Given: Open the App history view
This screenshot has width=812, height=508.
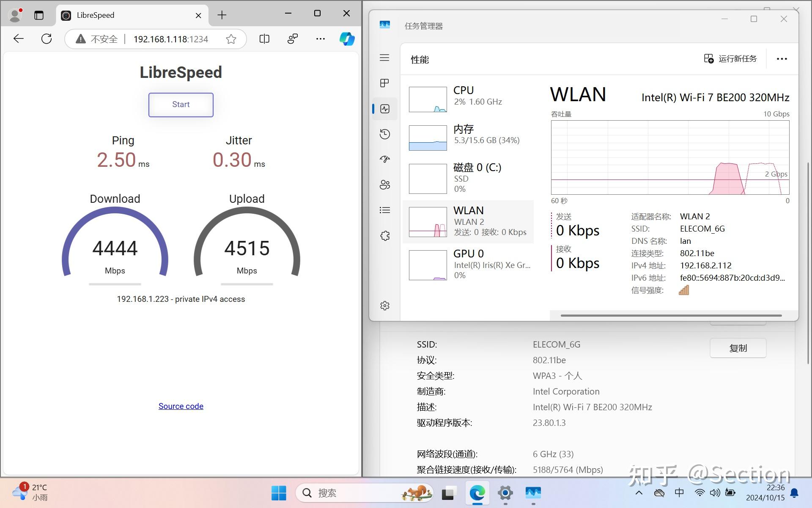Looking at the screenshot, I should (384, 134).
